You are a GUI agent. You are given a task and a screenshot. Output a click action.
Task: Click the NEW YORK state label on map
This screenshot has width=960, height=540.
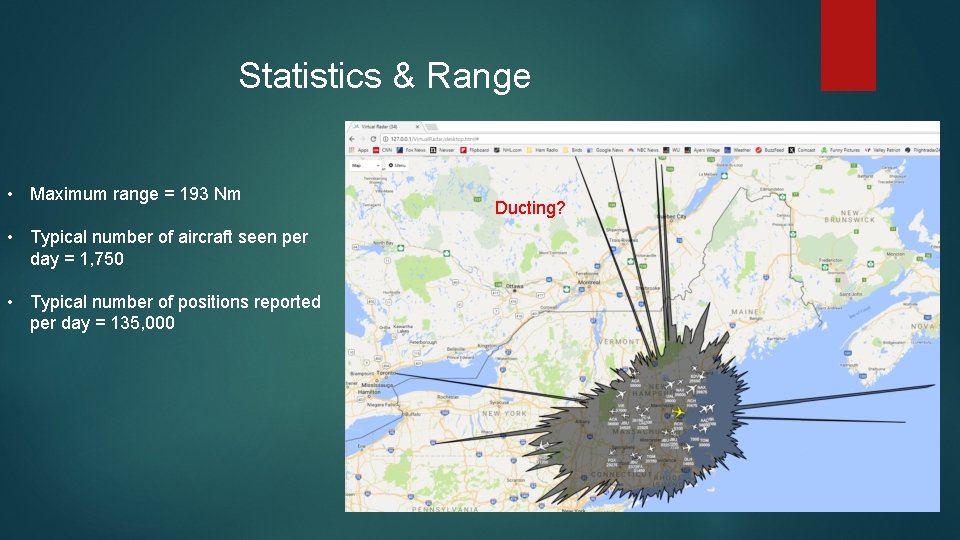[x=504, y=413]
